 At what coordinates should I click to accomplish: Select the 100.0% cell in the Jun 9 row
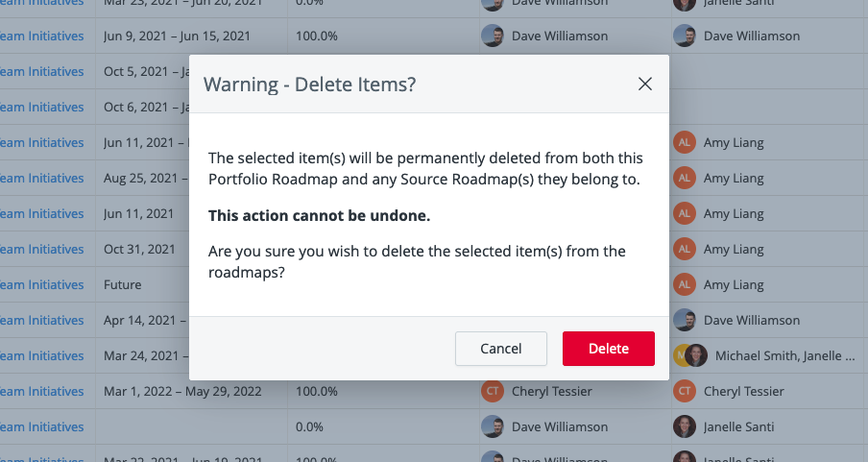pos(384,36)
